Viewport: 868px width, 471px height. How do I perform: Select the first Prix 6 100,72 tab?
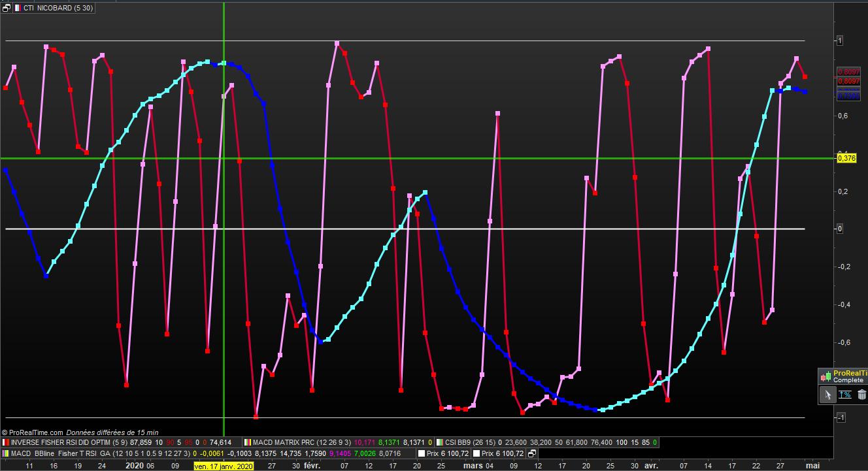pos(444,453)
